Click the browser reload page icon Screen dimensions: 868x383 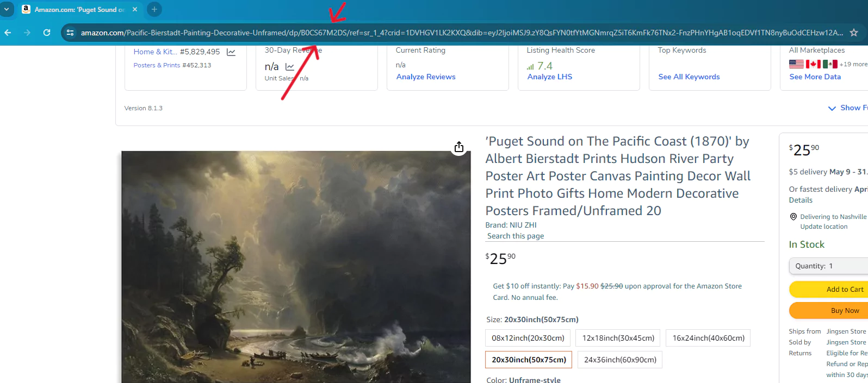point(47,33)
